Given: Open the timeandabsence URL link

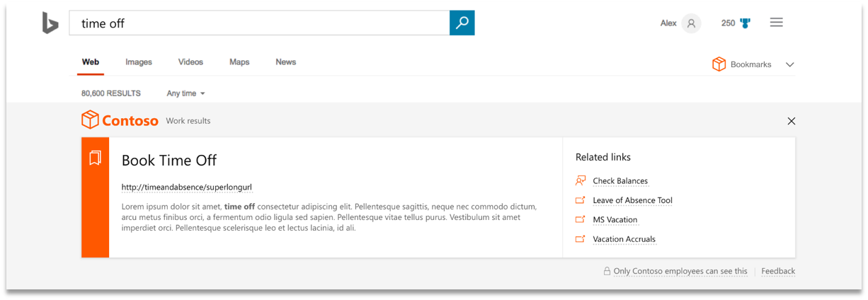Looking at the screenshot, I should [x=187, y=187].
